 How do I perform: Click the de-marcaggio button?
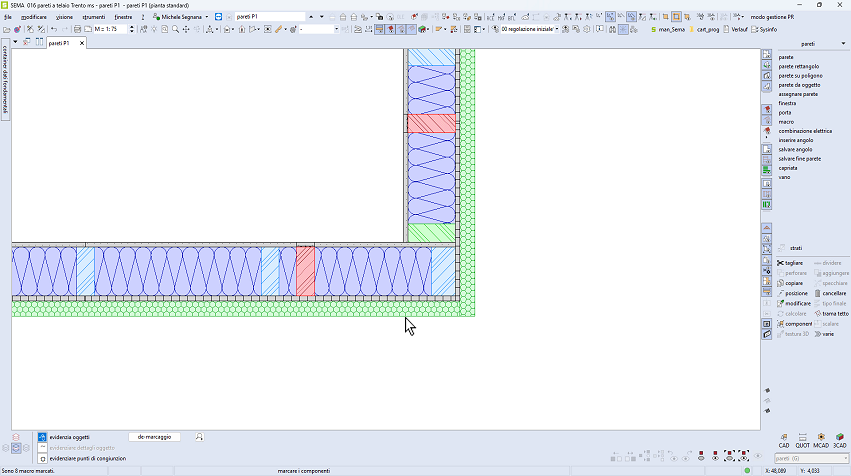click(x=155, y=437)
